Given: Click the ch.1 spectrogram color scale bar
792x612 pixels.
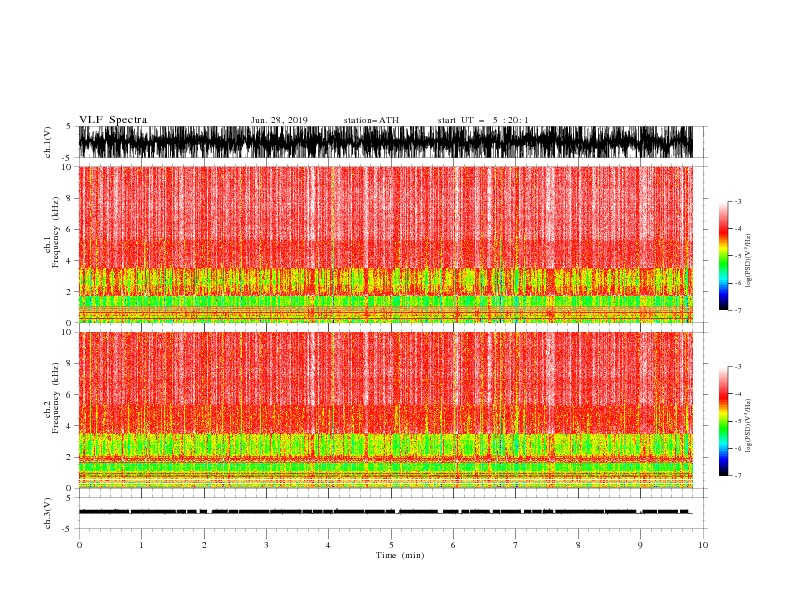Looking at the screenshot, I should point(723,256).
